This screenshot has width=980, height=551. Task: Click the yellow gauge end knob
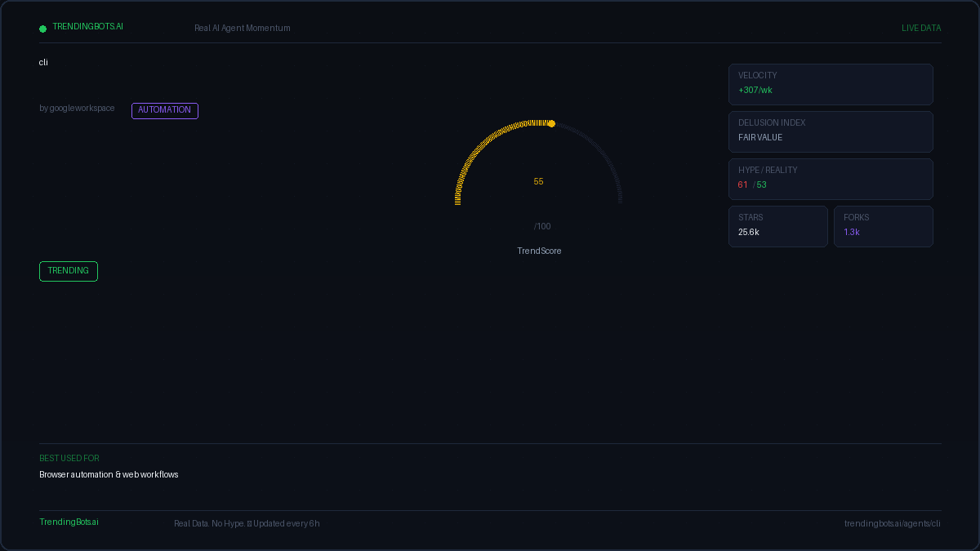551,123
